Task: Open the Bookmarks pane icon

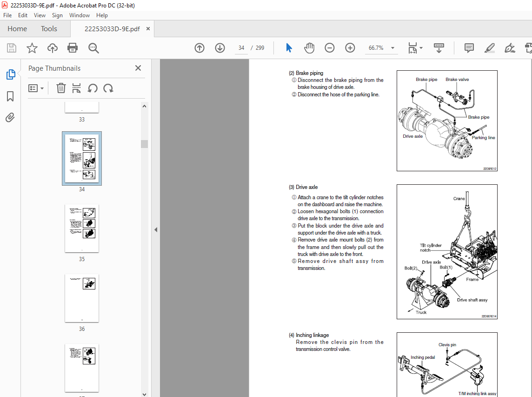Action: tap(10, 96)
